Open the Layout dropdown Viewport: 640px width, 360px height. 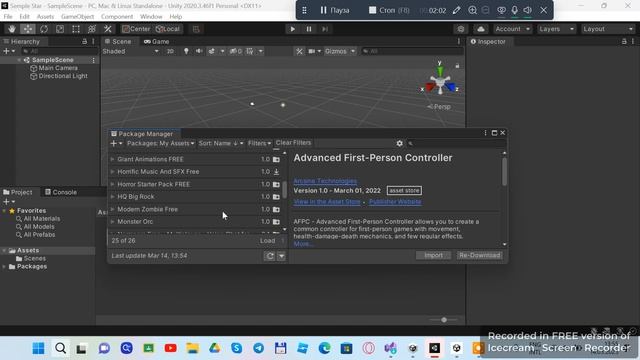pos(608,29)
